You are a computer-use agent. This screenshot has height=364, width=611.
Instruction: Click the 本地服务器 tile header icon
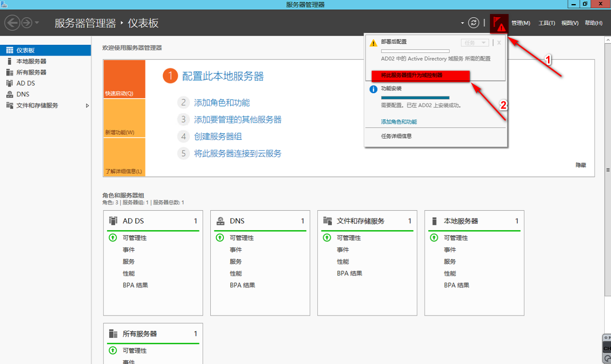pyautogui.click(x=434, y=221)
